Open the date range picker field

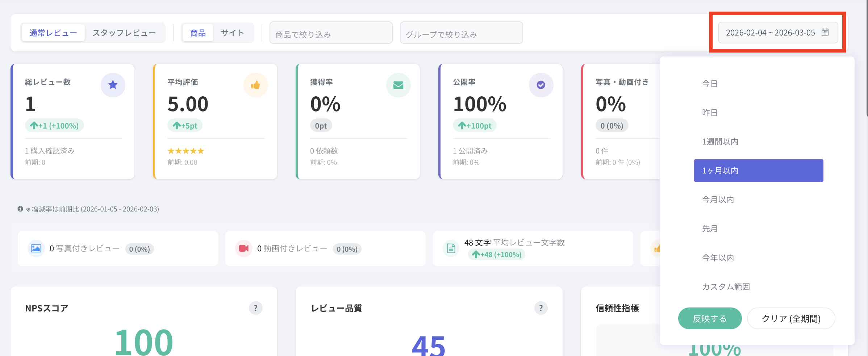coord(770,33)
